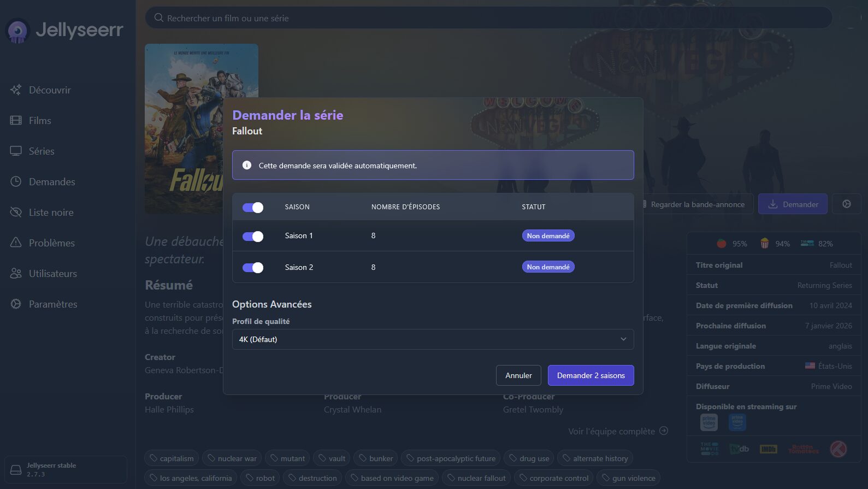The height and width of the screenshot is (489, 868).
Task: Click the Liste noire crossed-eye icon
Action: pyautogui.click(x=16, y=213)
